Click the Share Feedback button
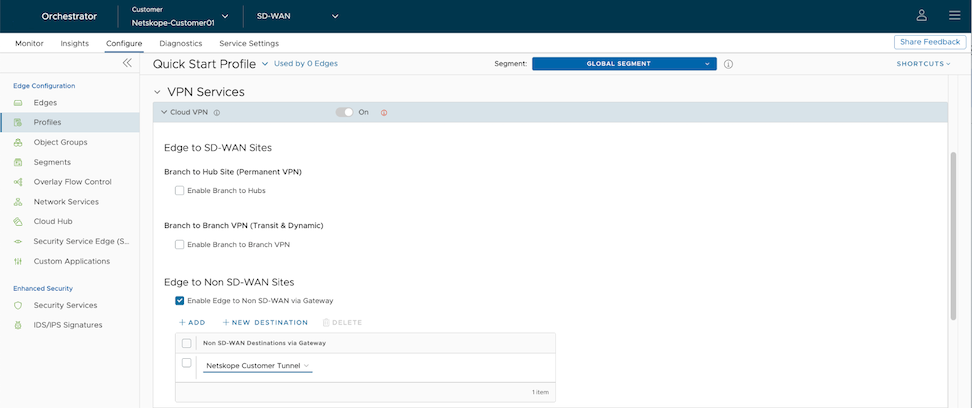This screenshot has height=408, width=972. [x=929, y=42]
